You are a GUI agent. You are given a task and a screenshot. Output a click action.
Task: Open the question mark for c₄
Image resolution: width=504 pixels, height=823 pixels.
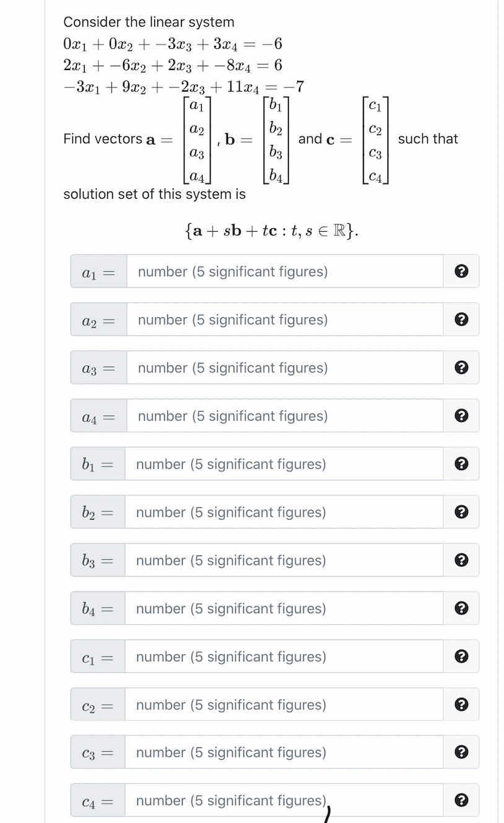(x=461, y=800)
